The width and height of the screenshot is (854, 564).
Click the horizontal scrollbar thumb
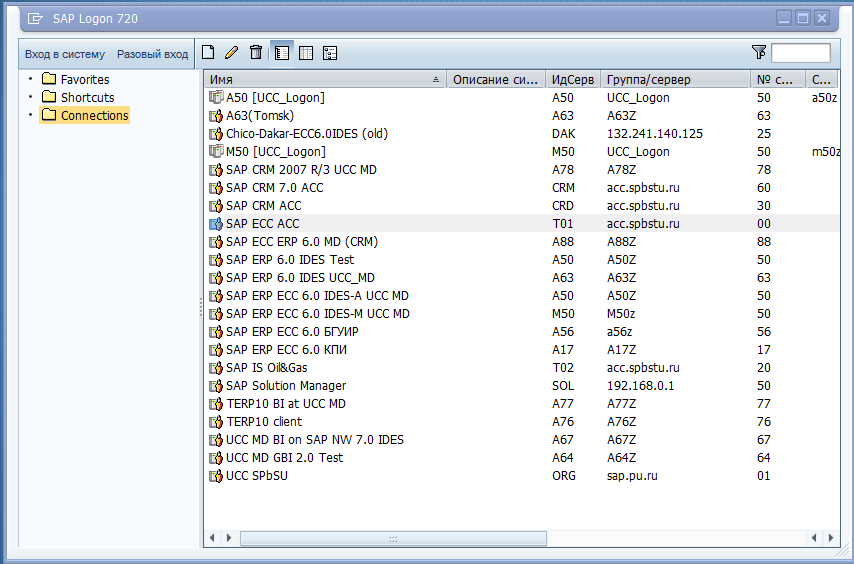pyautogui.click(x=393, y=538)
